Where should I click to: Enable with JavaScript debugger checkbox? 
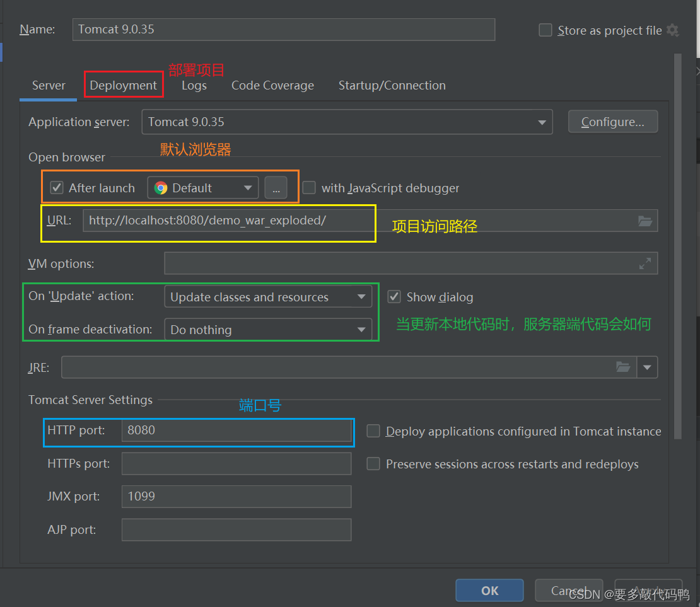coord(309,187)
